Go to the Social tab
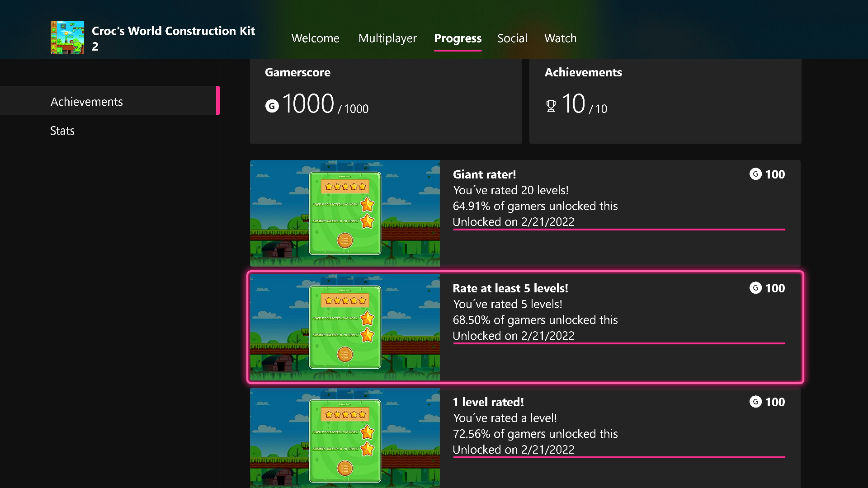 click(x=512, y=38)
